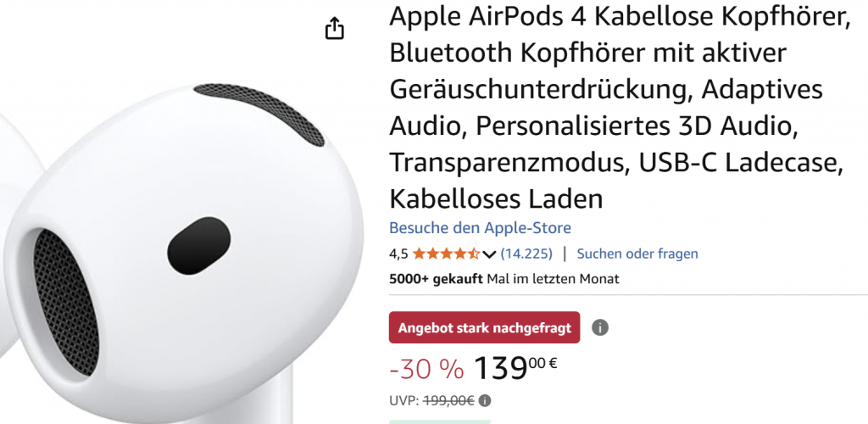The width and height of the screenshot is (868, 424).
Task: Open the large AirPod product image
Action: (183, 243)
